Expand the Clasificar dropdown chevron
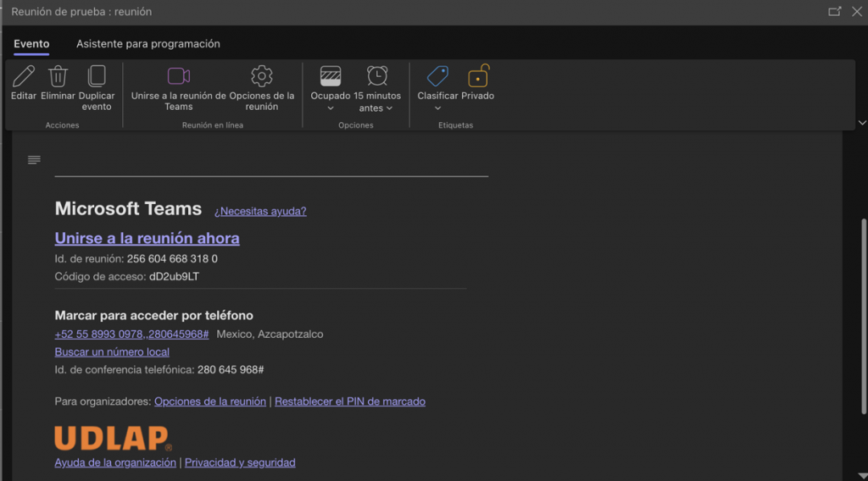868x481 pixels. (x=437, y=108)
